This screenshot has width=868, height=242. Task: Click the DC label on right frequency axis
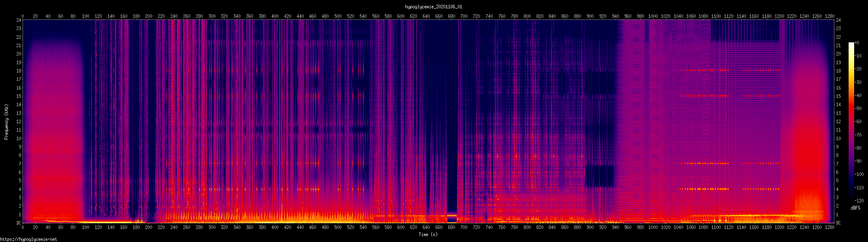(x=838, y=223)
